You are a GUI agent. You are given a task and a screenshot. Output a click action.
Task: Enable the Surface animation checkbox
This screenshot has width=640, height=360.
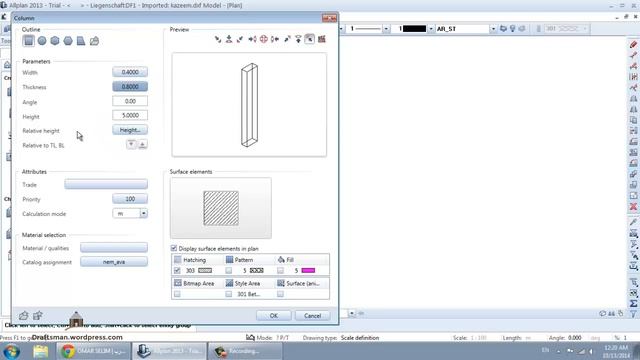(x=280, y=294)
